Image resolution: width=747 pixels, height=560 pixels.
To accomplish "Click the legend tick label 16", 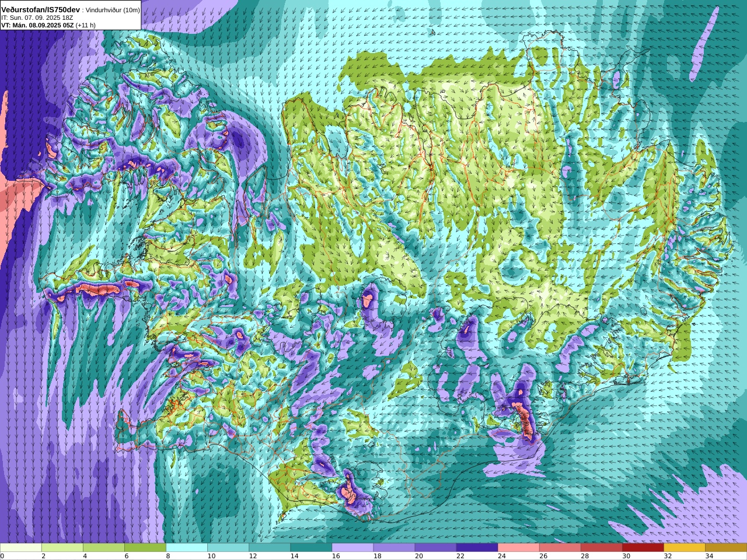I will [x=336, y=556].
